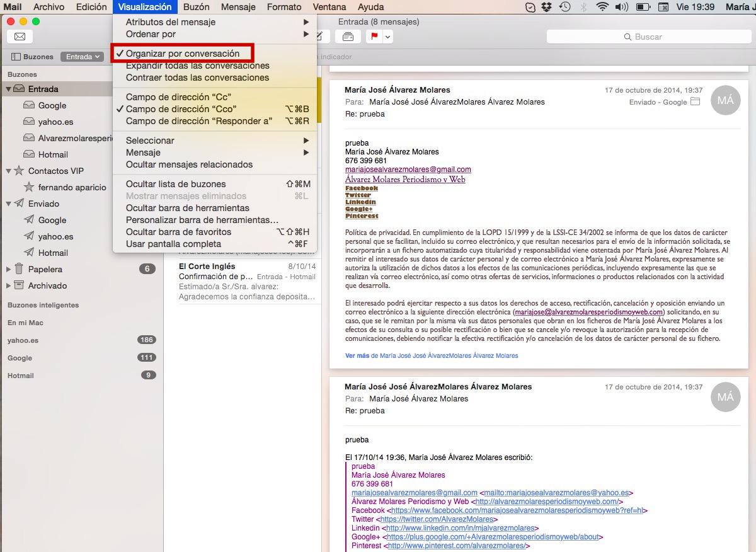
Task: Open the Álvarez Molares Periodismo y Web link
Action: [405, 180]
